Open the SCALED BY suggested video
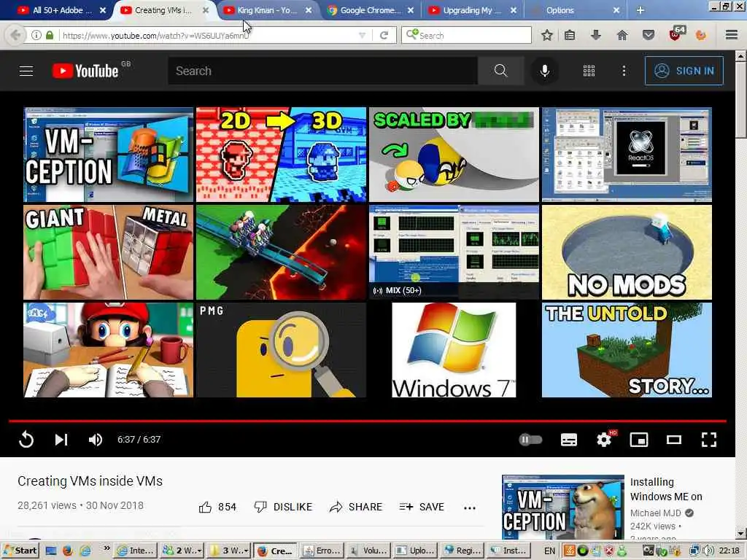The width and height of the screenshot is (747, 560). [454, 155]
